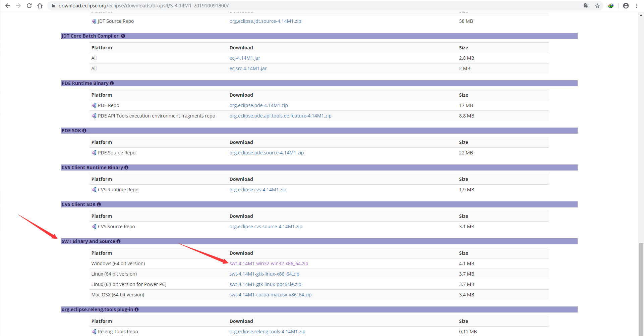
Task: Click the info icon beside CVS Client SDK
Action: tap(99, 204)
